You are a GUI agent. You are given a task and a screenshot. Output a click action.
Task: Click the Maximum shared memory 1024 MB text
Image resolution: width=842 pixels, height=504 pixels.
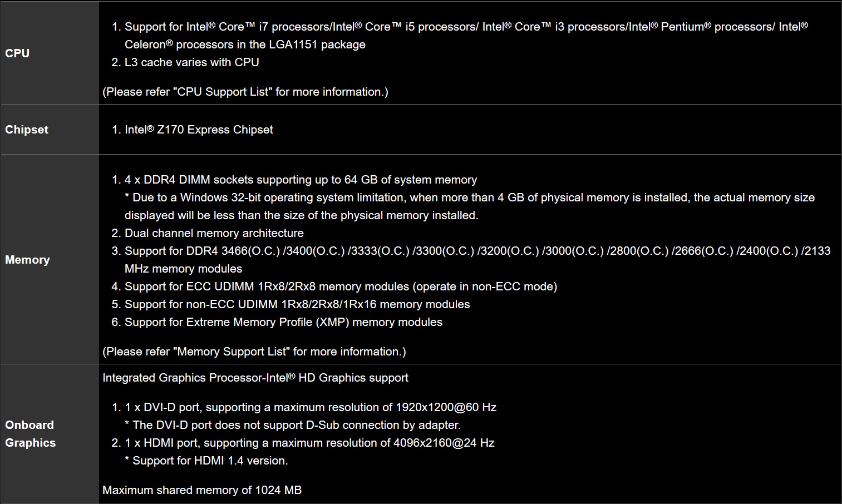pos(202,490)
